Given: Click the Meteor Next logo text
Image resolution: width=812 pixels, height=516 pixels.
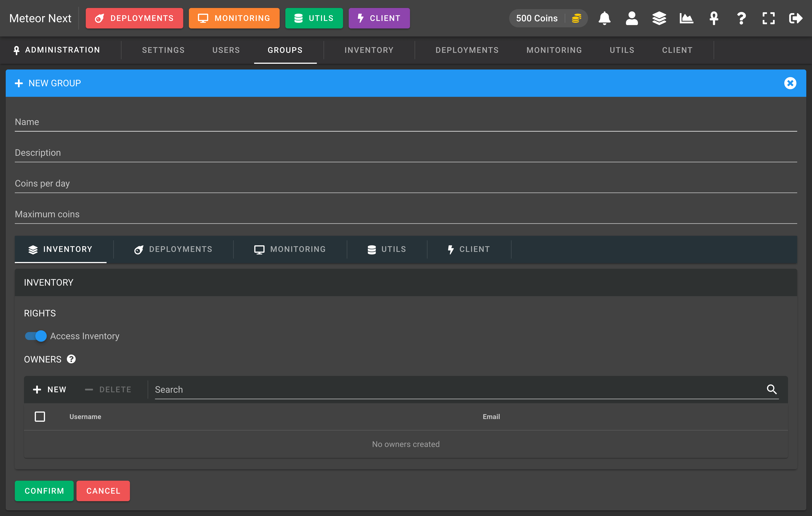Looking at the screenshot, I should pyautogui.click(x=40, y=18).
